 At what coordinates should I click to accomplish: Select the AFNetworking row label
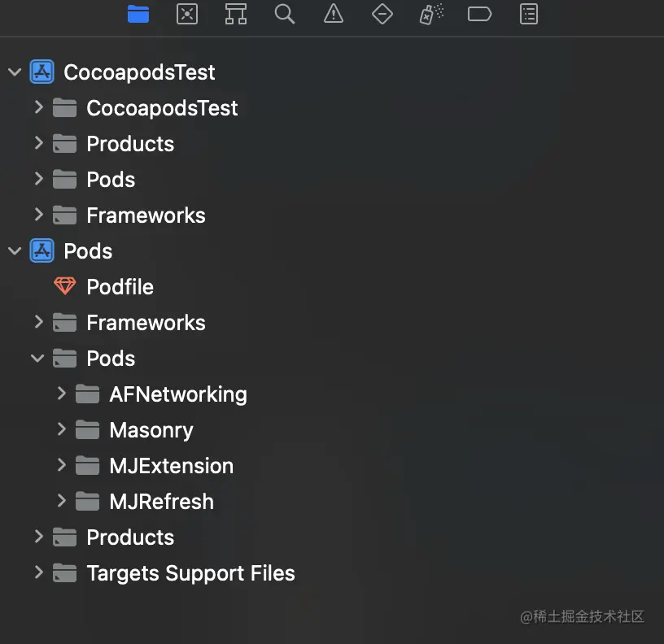coord(178,394)
